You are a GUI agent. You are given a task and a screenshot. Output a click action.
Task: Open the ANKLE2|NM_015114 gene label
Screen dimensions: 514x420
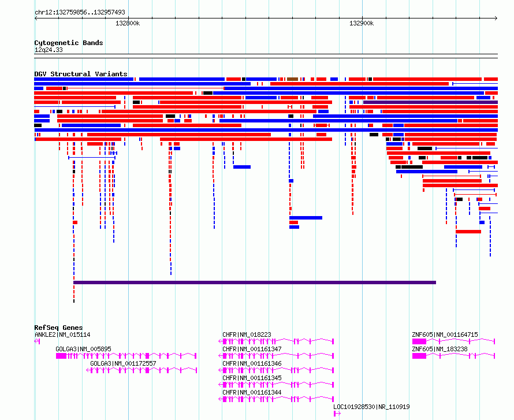pyautogui.click(x=62, y=334)
